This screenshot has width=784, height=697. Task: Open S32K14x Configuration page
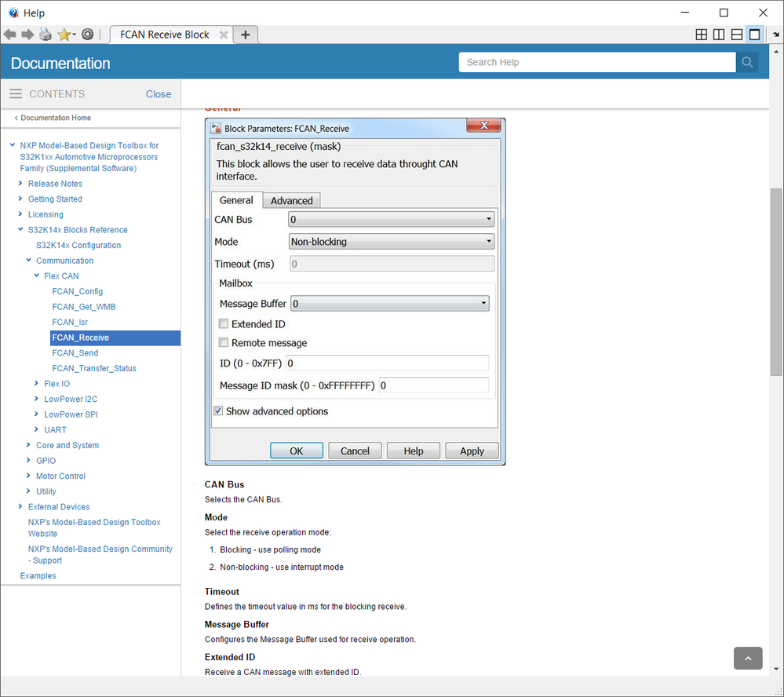[x=78, y=245]
